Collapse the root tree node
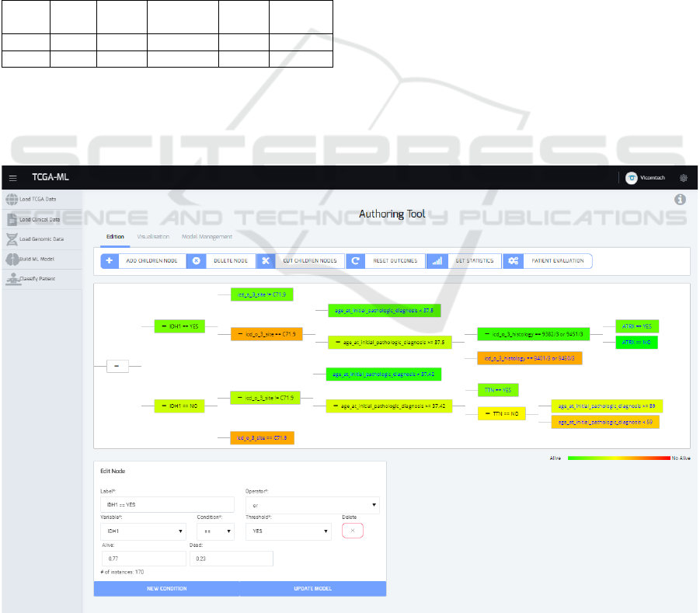This screenshot has height=613, width=700. (x=117, y=365)
